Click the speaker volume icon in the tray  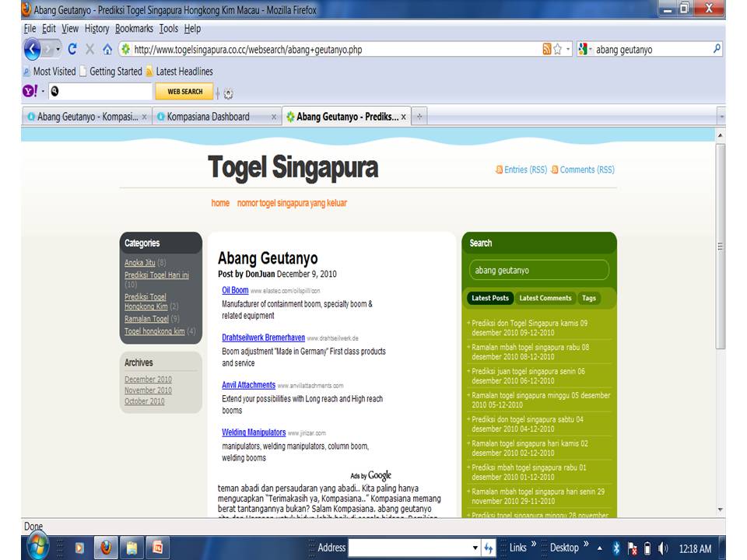click(662, 548)
